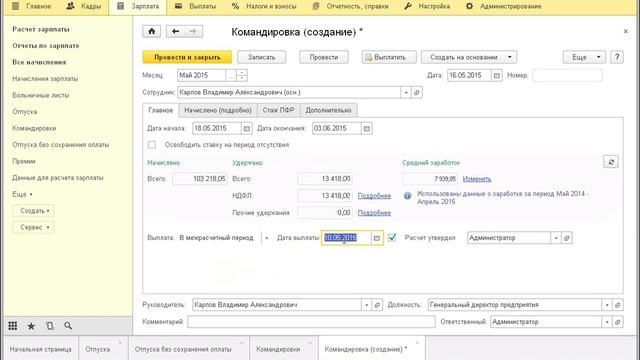This screenshot has width=640, height=360.
Task: Open favorites star icon
Action: 31,326
